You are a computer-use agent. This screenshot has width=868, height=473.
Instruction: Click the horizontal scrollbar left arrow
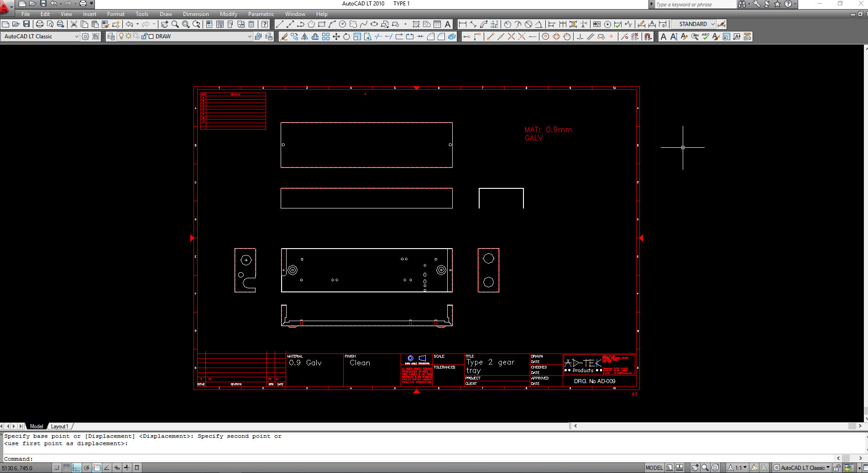pos(575,426)
